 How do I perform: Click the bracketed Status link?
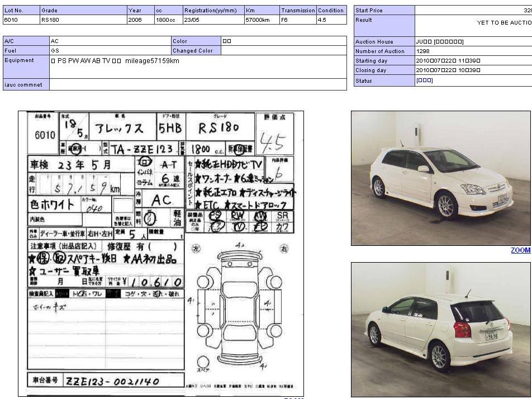coord(425,80)
